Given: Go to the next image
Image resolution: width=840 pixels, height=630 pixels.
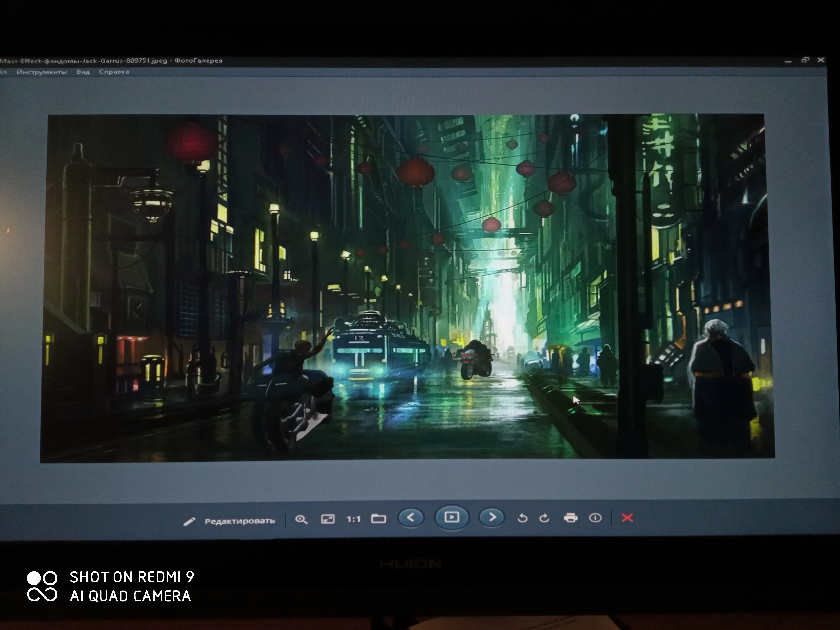Looking at the screenshot, I should click(492, 517).
